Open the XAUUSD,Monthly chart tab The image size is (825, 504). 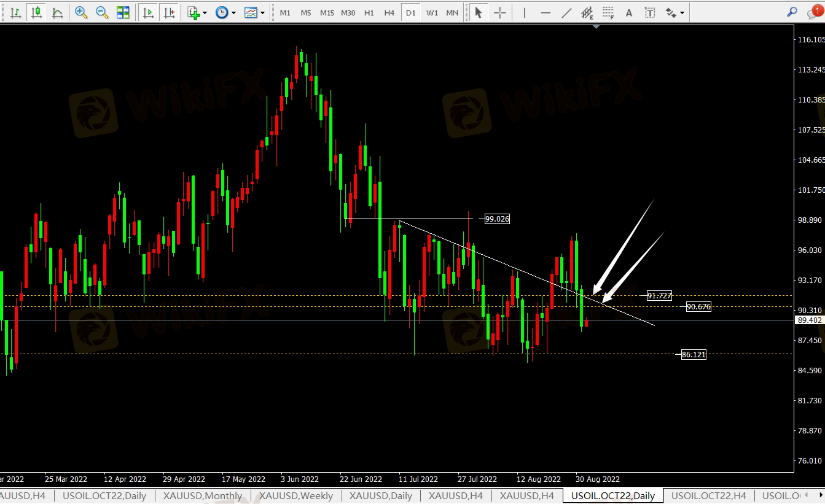tap(203, 495)
